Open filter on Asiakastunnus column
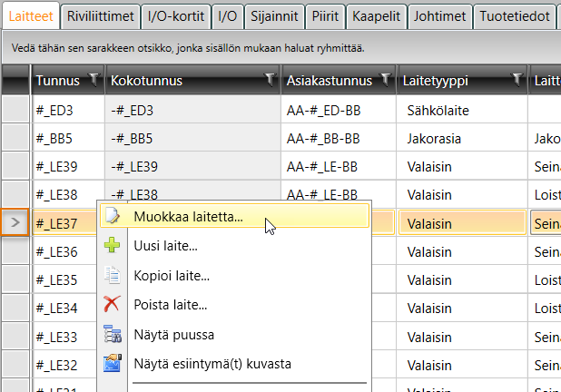 click(386, 80)
